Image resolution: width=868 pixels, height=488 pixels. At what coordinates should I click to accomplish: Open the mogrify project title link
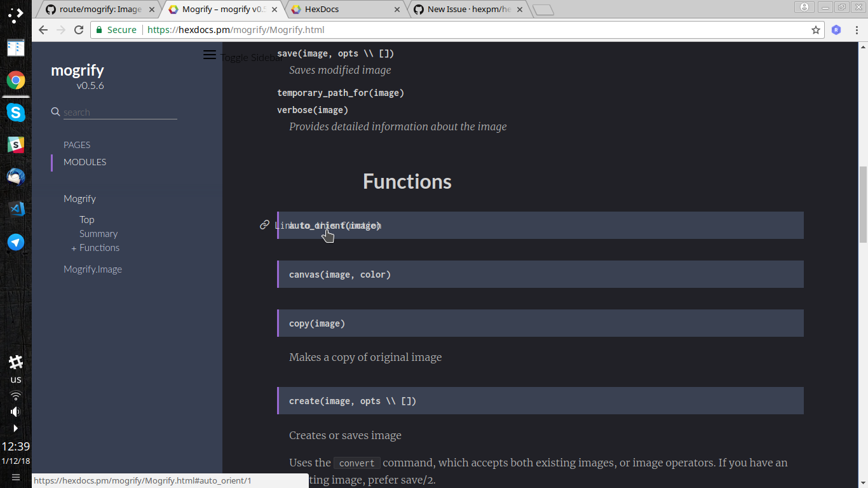pos(78,71)
